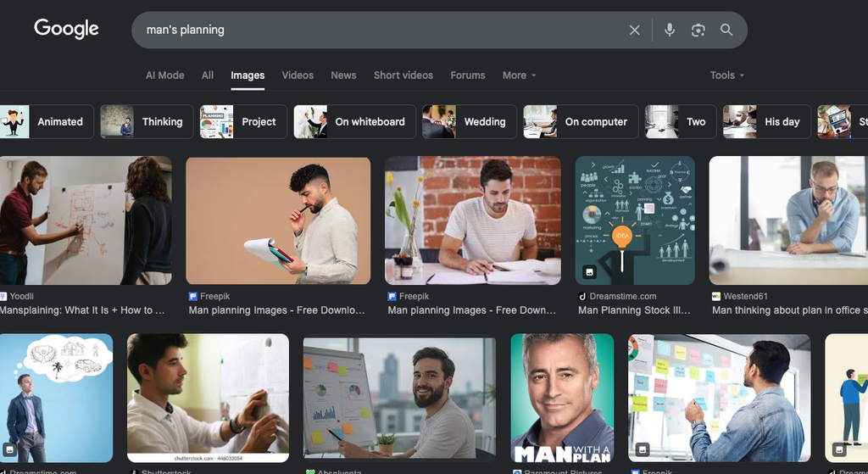Open Forums tab
The height and width of the screenshot is (474, 868).
(468, 75)
